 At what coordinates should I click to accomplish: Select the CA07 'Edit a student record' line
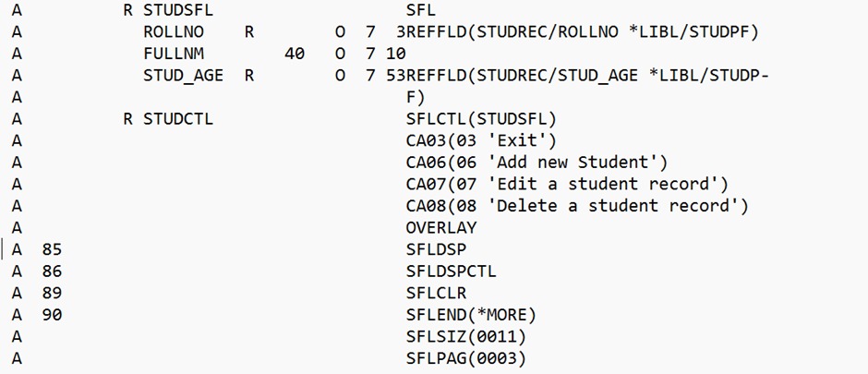(567, 185)
